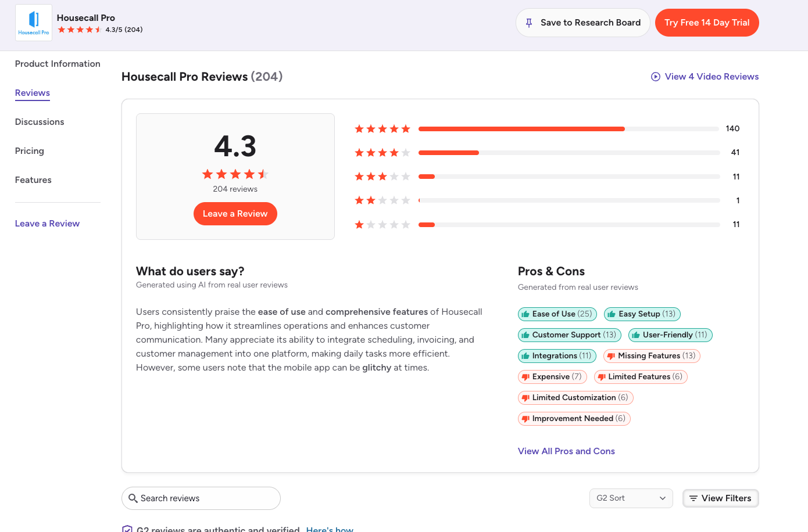Filter by the 4-star rating bar
This screenshot has width=808, height=532.
569,153
